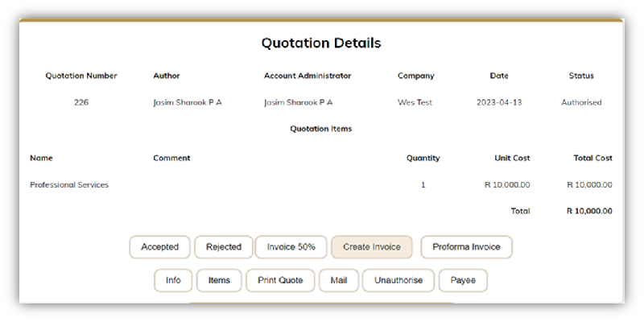Click the Author value Jasim Sharook P A
Viewport: 644px width, 322px height.
pyautogui.click(x=188, y=102)
